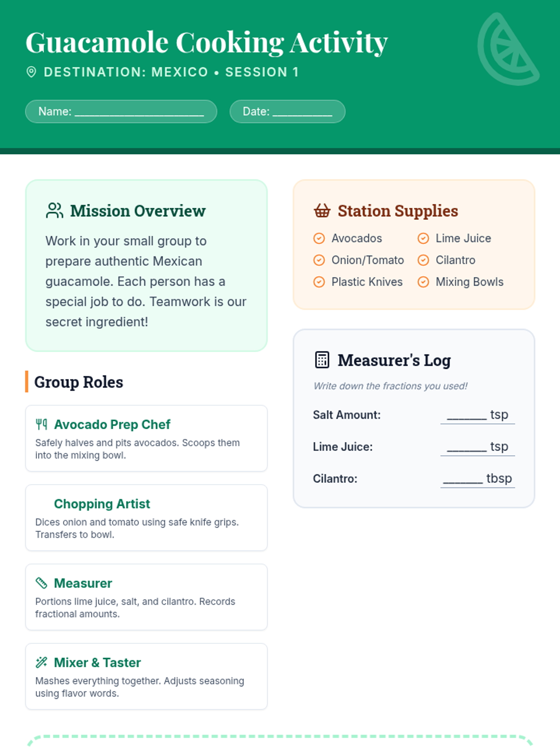The width and height of the screenshot is (560, 747).
Task: Select the Cilantro tbsp blank in log
Action: click(463, 479)
